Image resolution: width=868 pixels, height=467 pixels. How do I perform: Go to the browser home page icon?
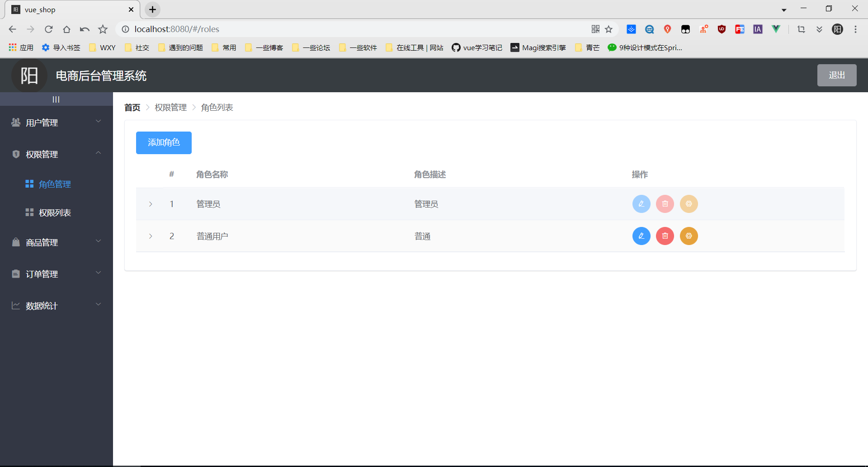pyautogui.click(x=66, y=29)
